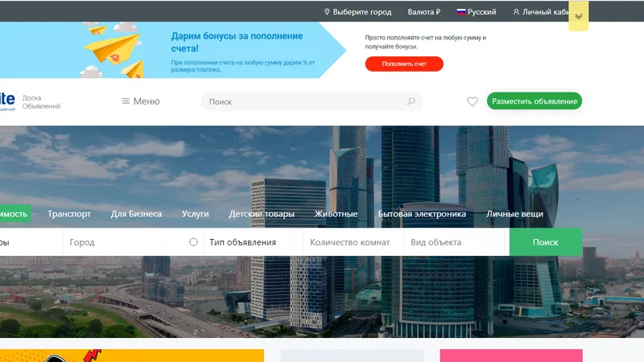Open the Валюта ₽ currency selector
This screenshot has width=644, height=362.
point(424,12)
